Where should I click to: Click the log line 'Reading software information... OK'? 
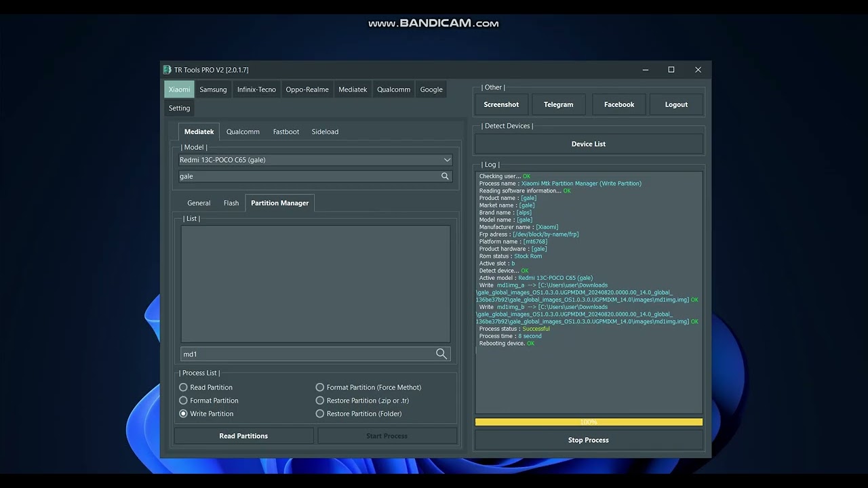click(525, 191)
